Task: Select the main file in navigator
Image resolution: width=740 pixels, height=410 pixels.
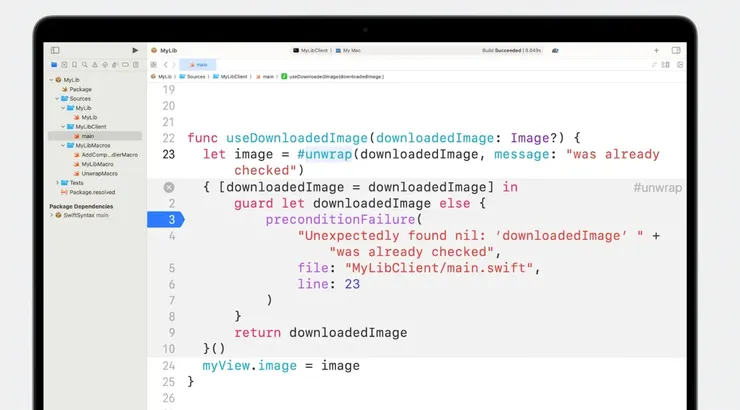Action: coord(95,136)
